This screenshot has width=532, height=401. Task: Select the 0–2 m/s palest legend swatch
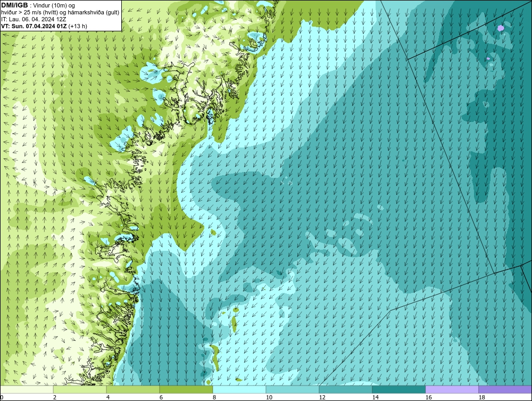27,389
